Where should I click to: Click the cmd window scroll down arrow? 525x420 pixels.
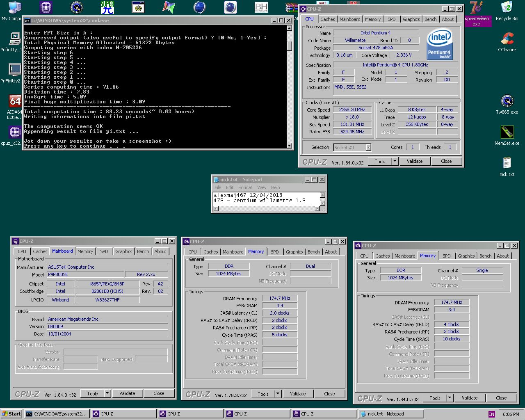point(290,146)
